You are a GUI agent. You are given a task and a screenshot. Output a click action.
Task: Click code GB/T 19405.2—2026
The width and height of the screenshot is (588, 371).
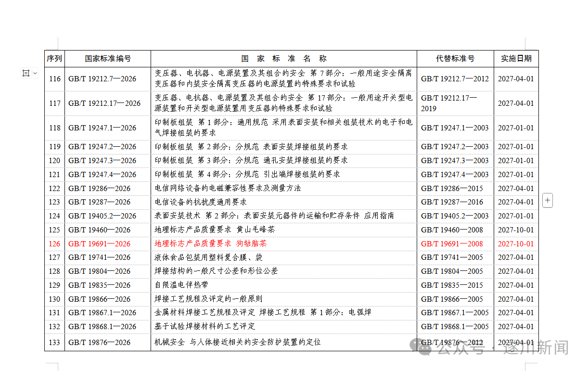102,216
